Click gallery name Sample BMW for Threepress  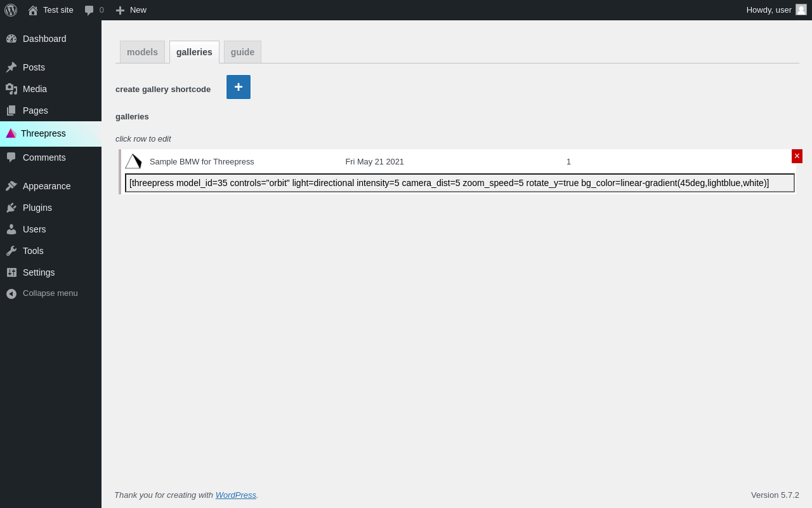click(202, 162)
